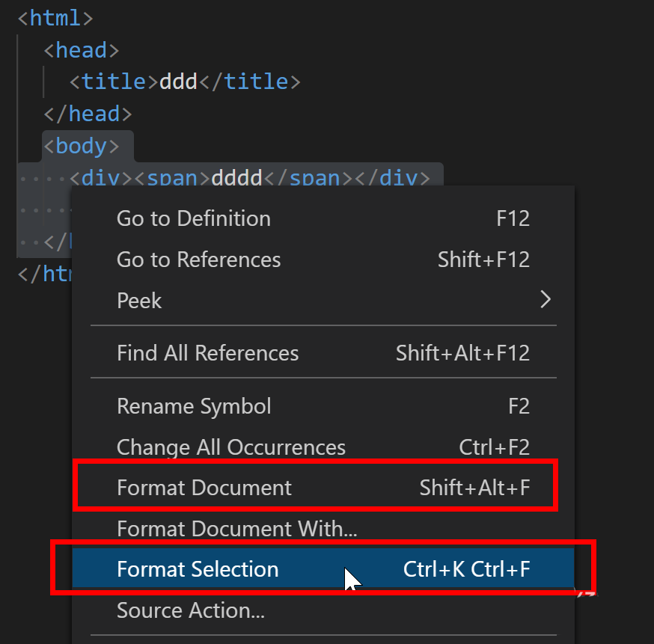Choose "Go to References" in the menu

[x=198, y=259]
